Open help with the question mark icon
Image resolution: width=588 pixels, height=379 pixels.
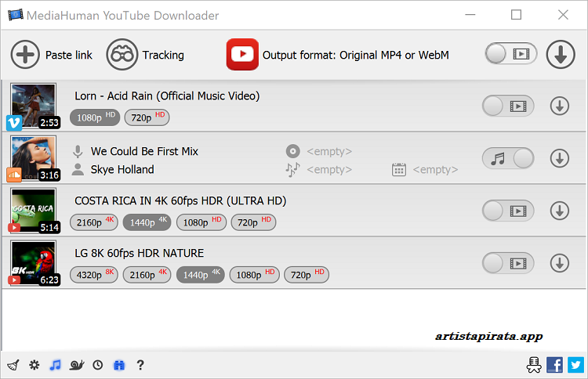click(x=140, y=365)
